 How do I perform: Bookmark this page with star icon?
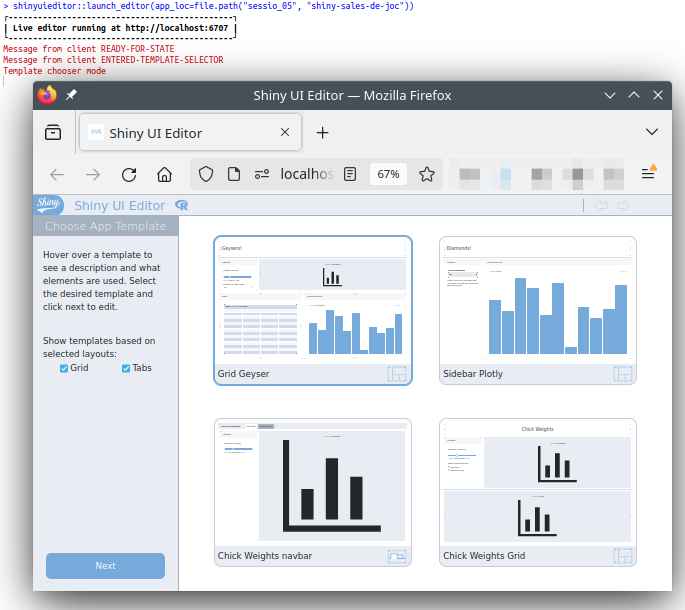tap(427, 174)
